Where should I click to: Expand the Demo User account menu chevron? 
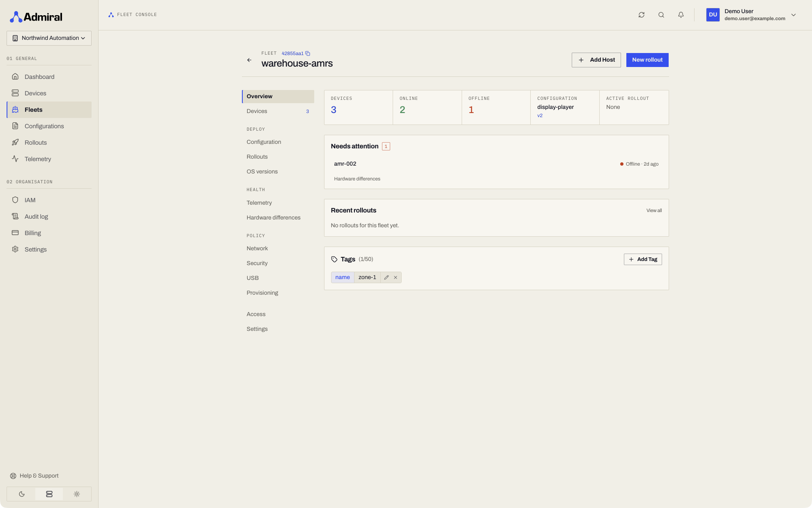click(x=794, y=15)
